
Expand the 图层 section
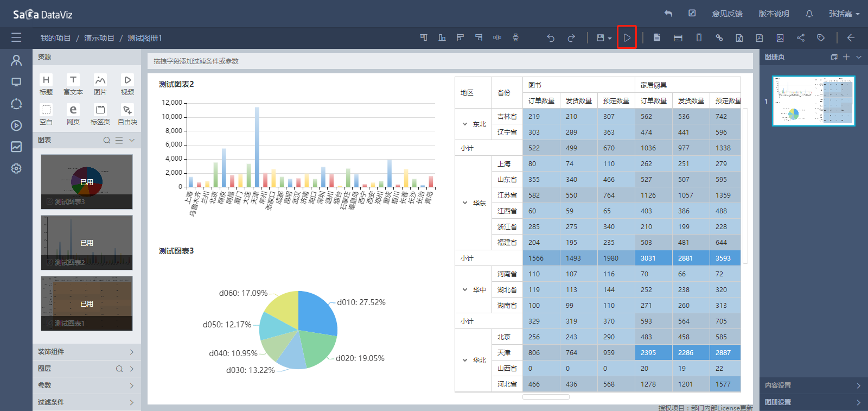click(132, 369)
